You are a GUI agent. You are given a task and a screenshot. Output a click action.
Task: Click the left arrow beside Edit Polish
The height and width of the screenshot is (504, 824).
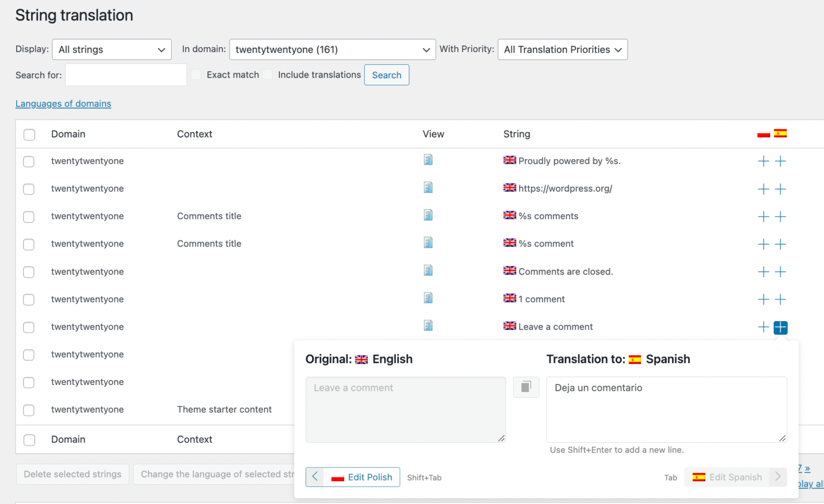(x=315, y=477)
